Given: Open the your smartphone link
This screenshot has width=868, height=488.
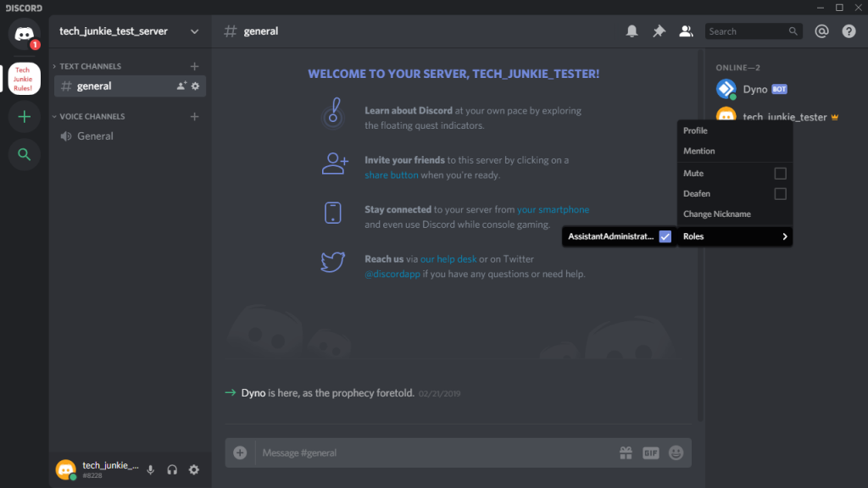Looking at the screenshot, I should (553, 210).
